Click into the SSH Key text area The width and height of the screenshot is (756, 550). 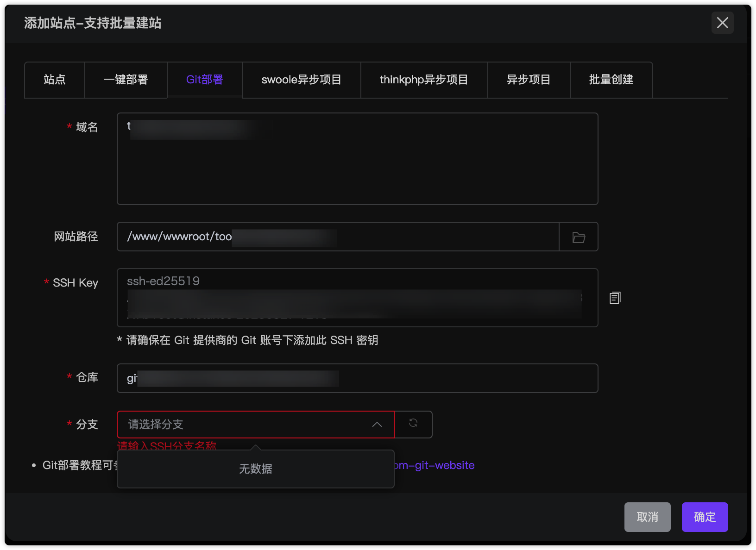tap(357, 298)
